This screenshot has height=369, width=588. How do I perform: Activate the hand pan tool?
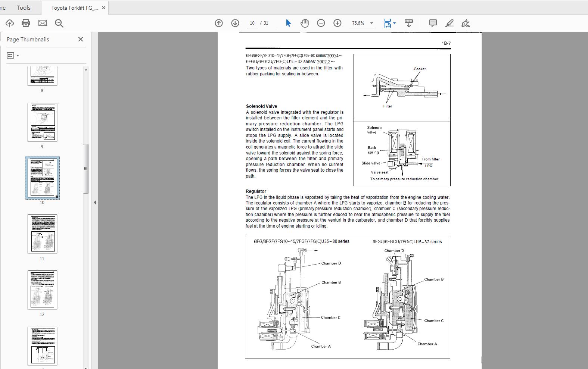(x=305, y=23)
